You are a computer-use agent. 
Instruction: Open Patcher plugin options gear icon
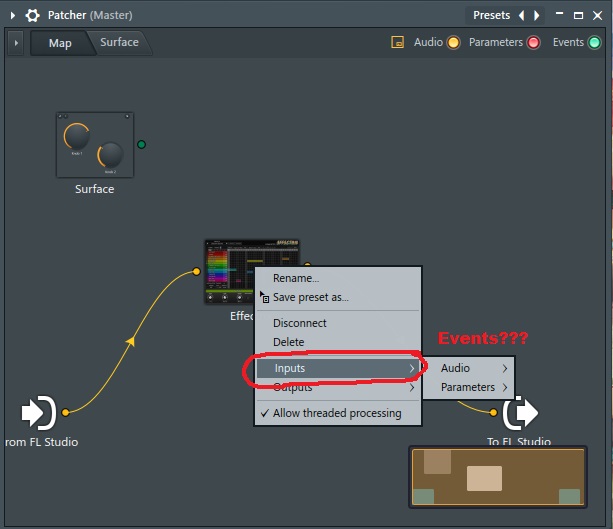(x=32, y=15)
